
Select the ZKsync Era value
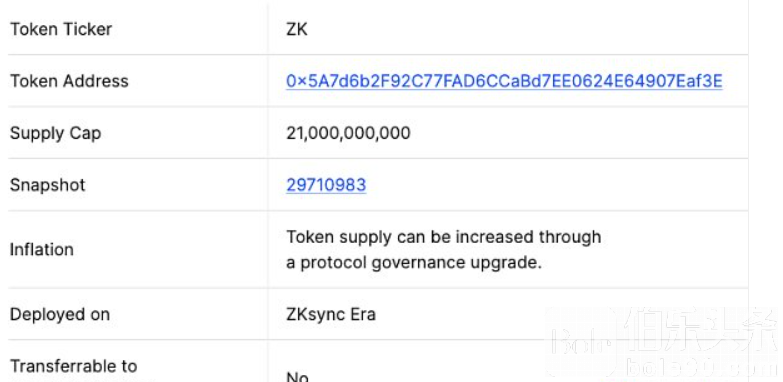pos(331,315)
